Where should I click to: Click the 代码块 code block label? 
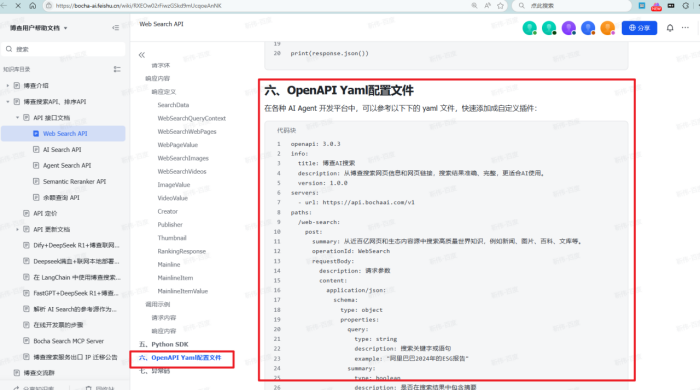286,130
